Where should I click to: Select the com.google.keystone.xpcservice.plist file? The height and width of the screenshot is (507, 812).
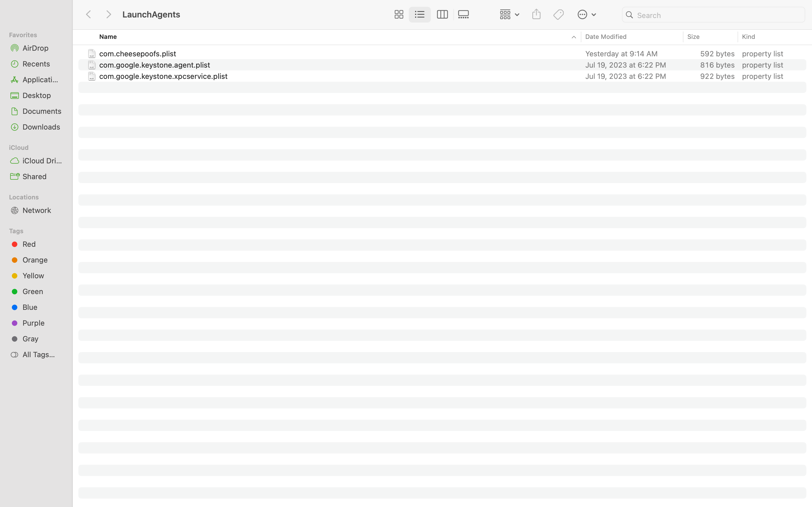[164, 76]
